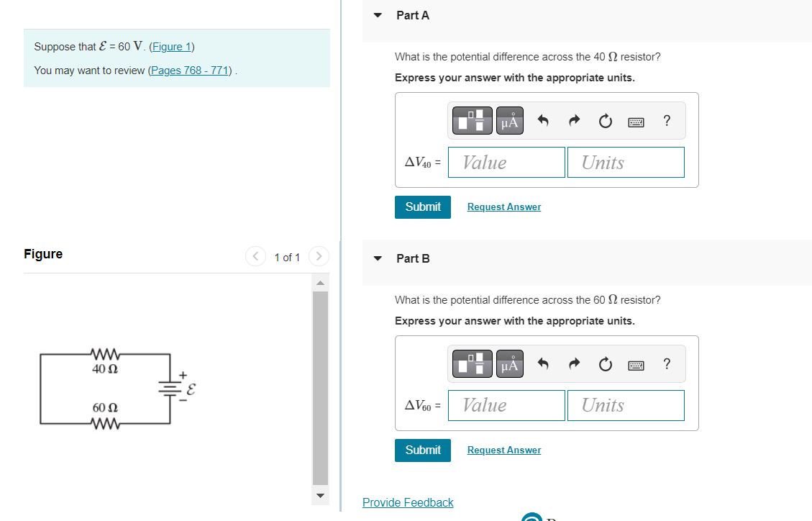Reset the Part A answer with the circular arrow
The width and height of the screenshot is (812, 521).
click(x=604, y=121)
